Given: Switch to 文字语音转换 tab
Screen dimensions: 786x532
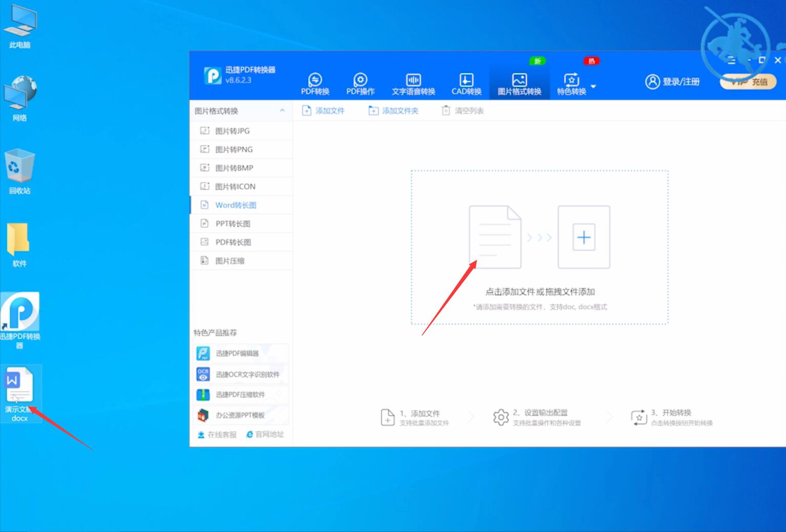Looking at the screenshot, I should (x=413, y=84).
